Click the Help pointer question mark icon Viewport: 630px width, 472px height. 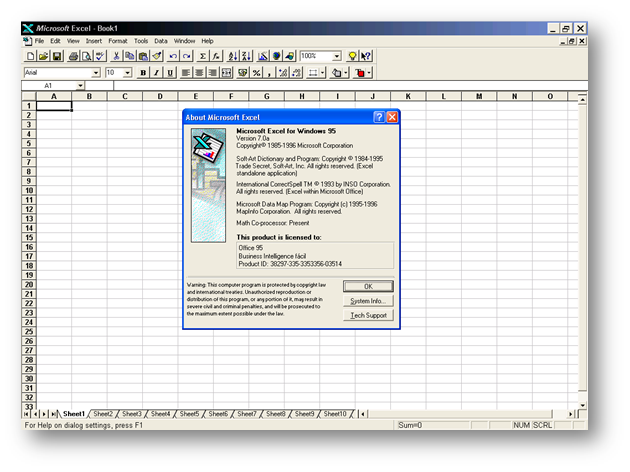pos(366,56)
